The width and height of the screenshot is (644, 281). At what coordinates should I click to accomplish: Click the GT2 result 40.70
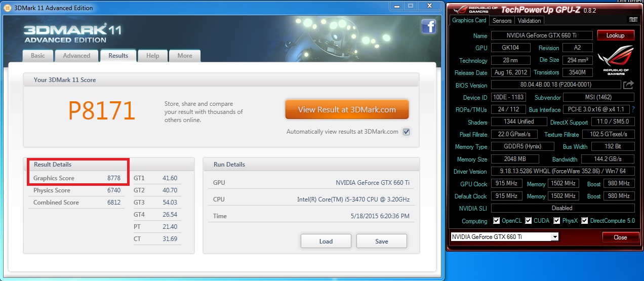coord(170,190)
